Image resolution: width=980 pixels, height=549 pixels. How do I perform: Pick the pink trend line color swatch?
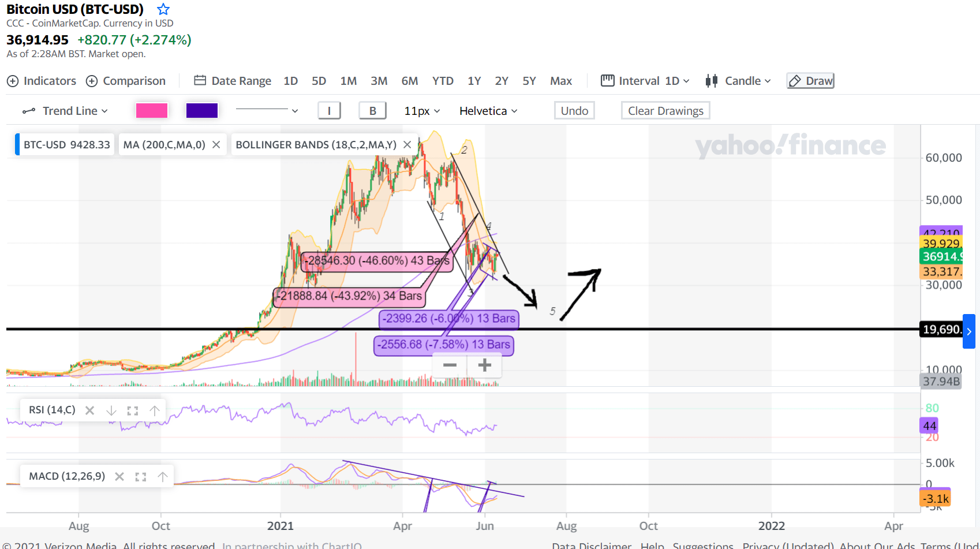(152, 110)
